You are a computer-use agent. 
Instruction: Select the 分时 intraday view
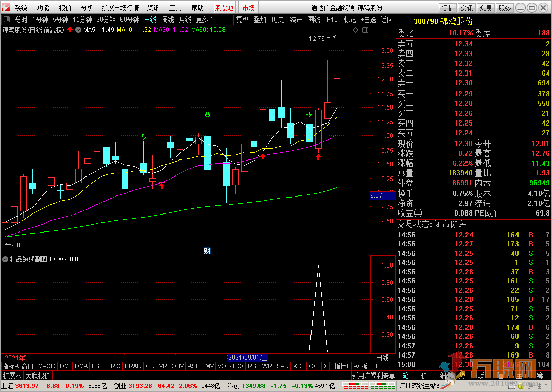pyautogui.click(x=22, y=20)
